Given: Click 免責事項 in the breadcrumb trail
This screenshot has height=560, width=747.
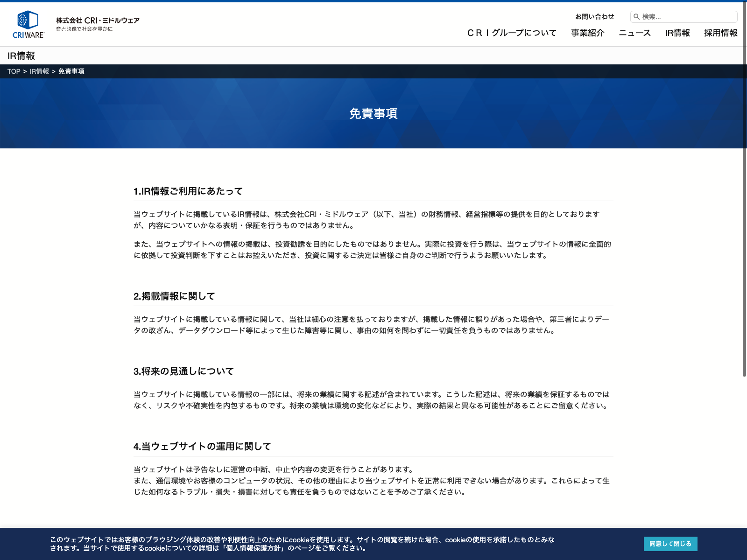Looking at the screenshot, I should [x=71, y=71].
